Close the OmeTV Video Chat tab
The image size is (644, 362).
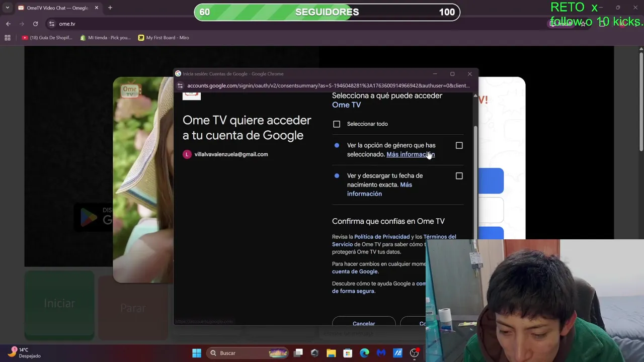pos(97,8)
